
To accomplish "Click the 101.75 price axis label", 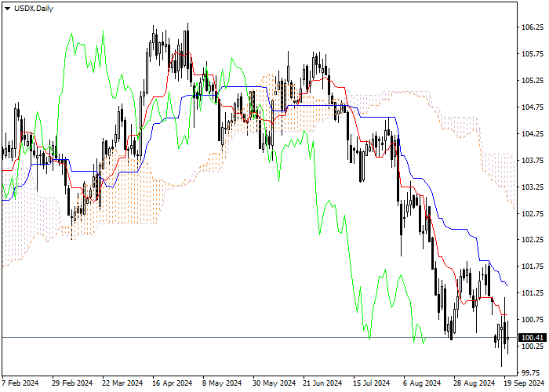I will (533, 267).
